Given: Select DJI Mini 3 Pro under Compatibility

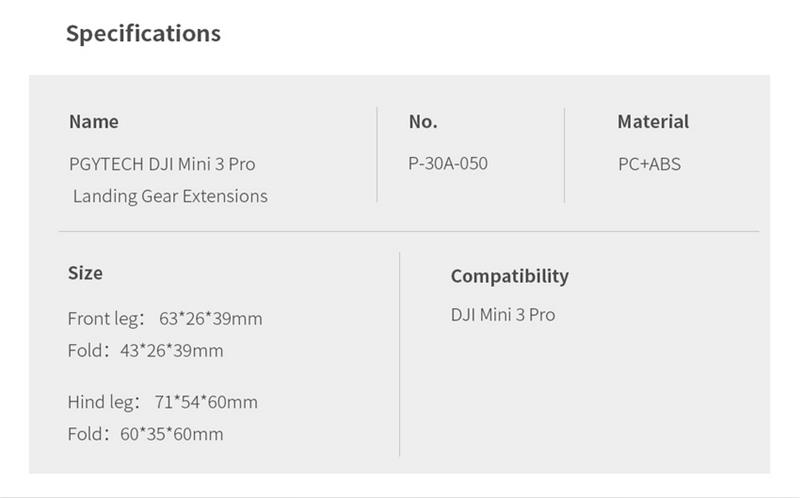Looking at the screenshot, I should (502, 315).
